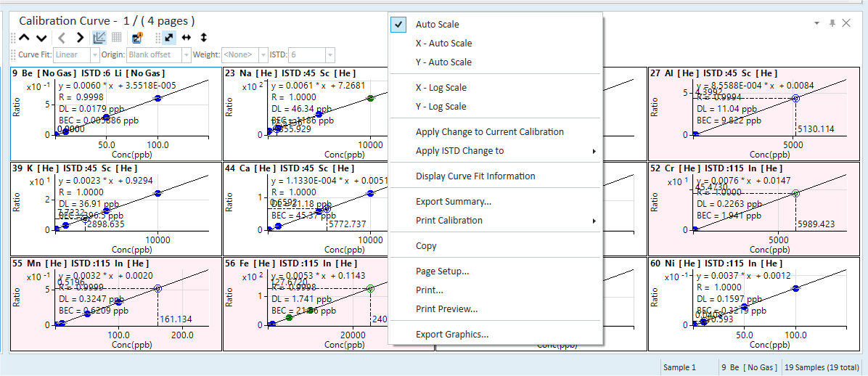The width and height of the screenshot is (868, 376).
Task: Choose Y - Auto Scale menu item
Action: point(496,62)
